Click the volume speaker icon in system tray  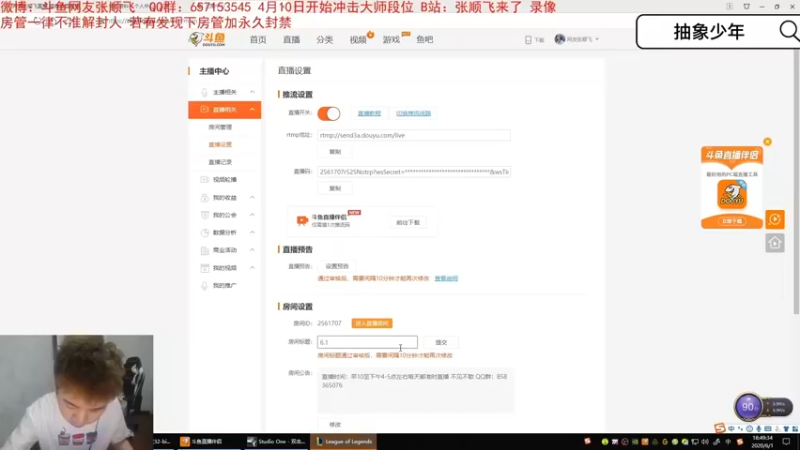click(x=705, y=442)
